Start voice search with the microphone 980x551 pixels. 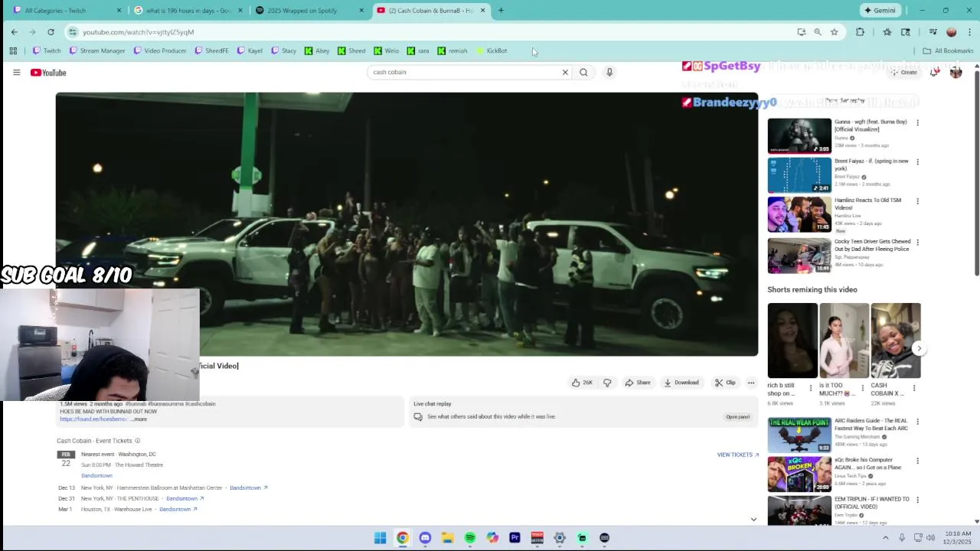coord(609,72)
